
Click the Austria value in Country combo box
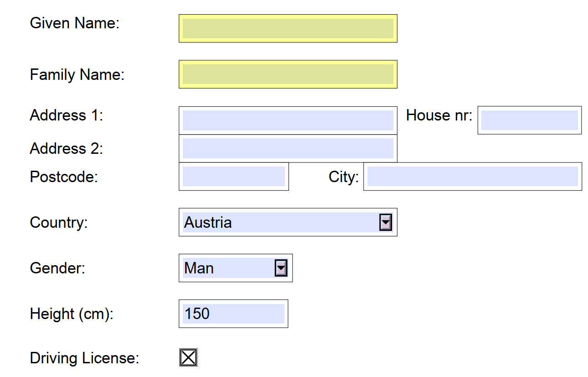(208, 222)
